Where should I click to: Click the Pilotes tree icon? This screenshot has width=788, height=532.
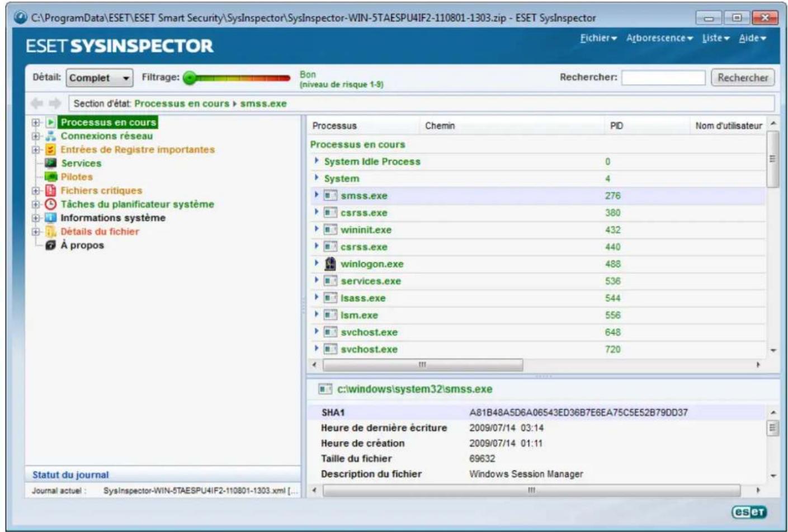[51, 177]
